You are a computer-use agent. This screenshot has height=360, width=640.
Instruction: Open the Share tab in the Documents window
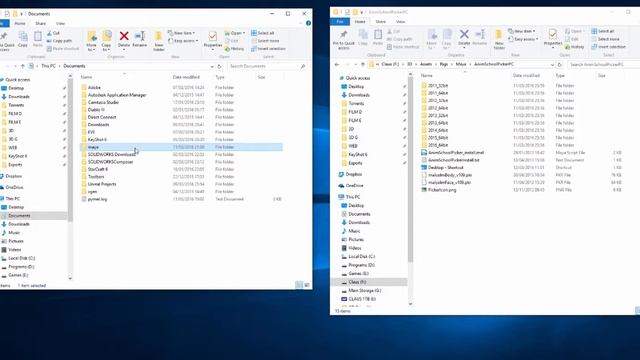40,23
